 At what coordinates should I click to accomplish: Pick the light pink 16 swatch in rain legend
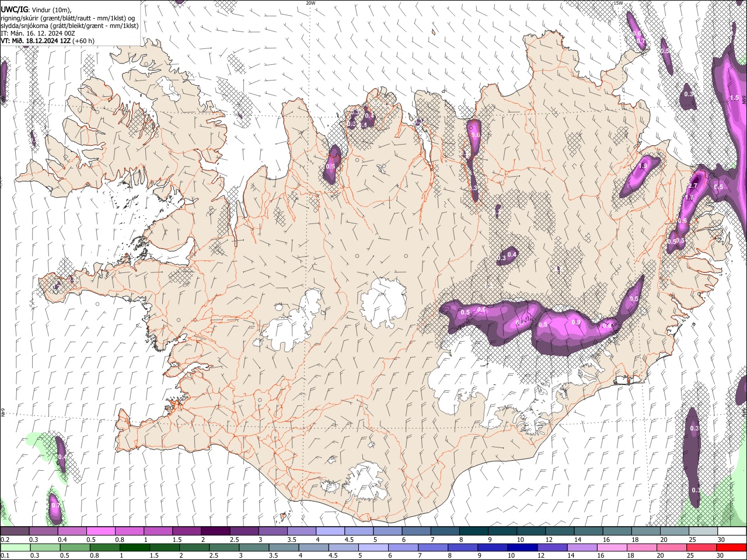[612, 547]
